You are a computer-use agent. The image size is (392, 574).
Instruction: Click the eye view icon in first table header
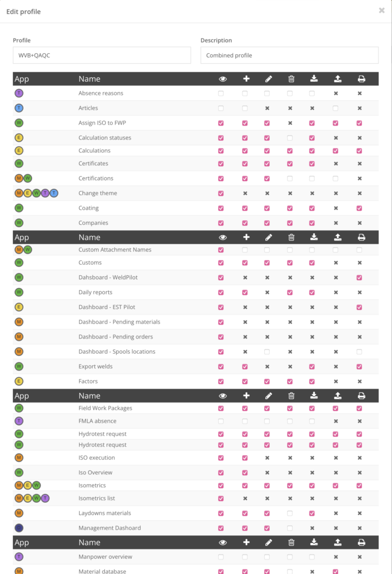[x=222, y=79]
